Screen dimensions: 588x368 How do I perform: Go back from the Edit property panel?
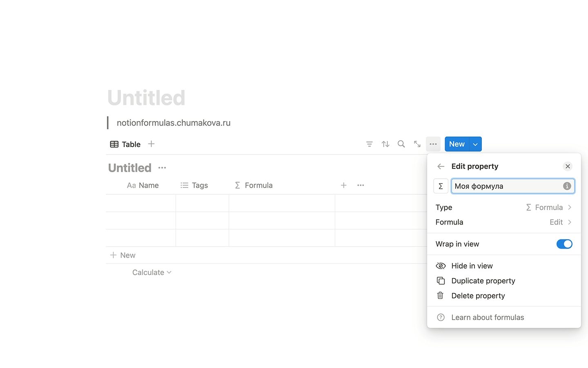click(x=441, y=166)
